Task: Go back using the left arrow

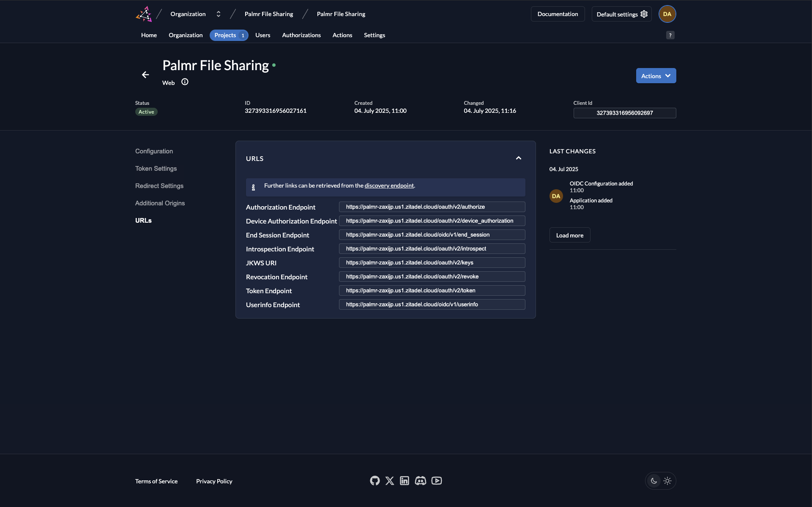Action: pyautogui.click(x=145, y=75)
